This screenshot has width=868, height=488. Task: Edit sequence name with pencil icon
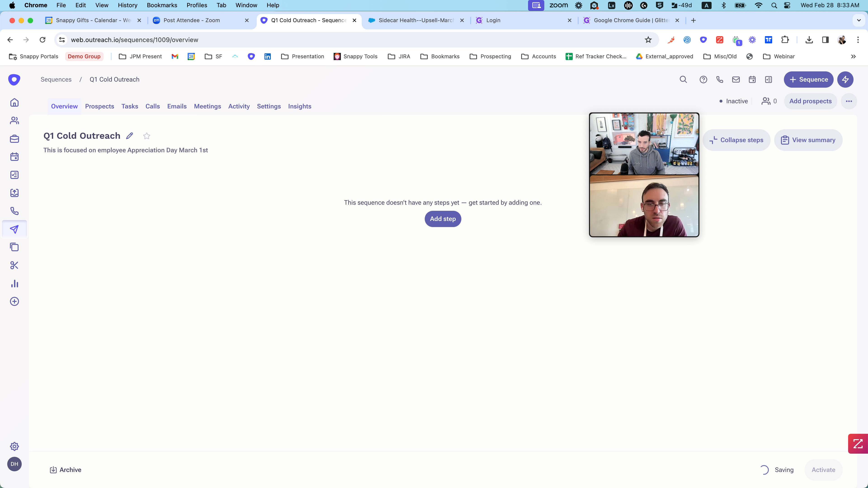coord(129,136)
